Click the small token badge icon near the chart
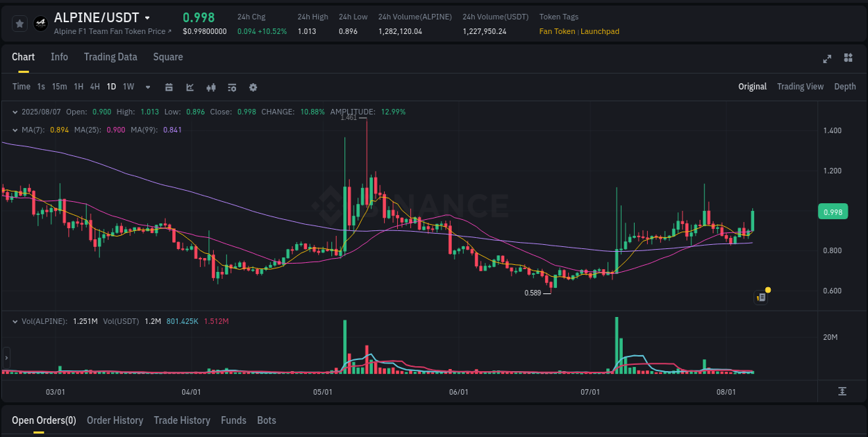 (760, 297)
